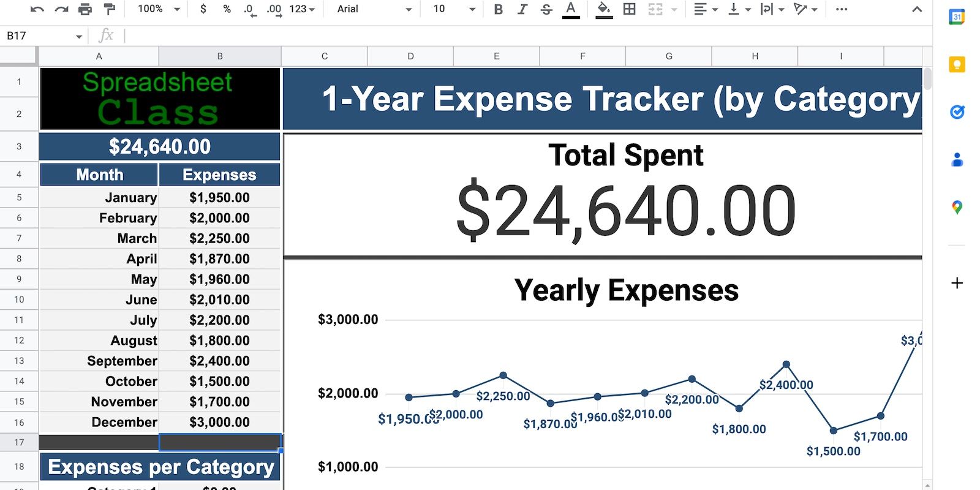This screenshot has width=980, height=490.
Task: Select the Month header cell
Action: 99,175
